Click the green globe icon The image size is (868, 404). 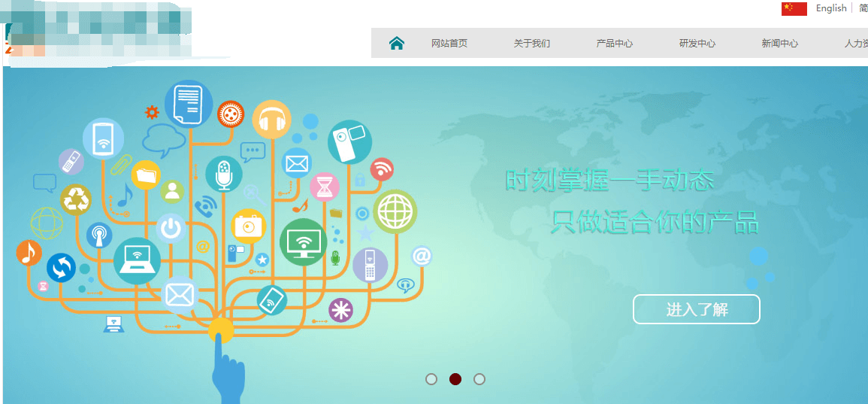click(x=395, y=212)
